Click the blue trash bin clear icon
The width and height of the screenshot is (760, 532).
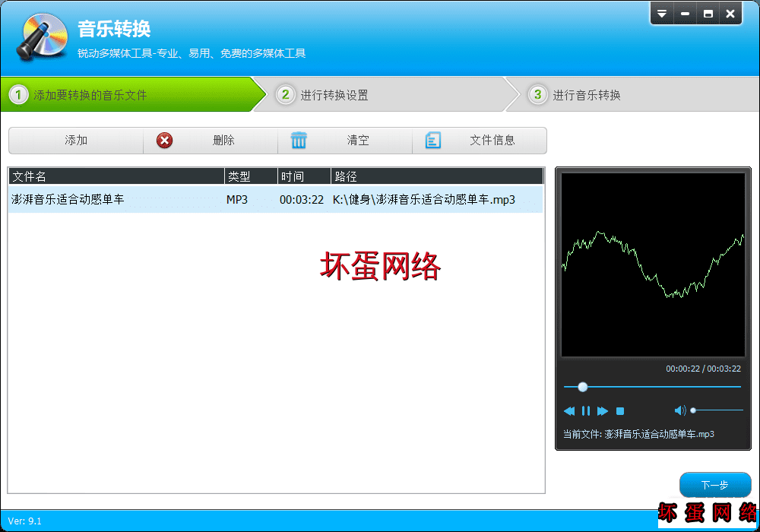(299, 141)
